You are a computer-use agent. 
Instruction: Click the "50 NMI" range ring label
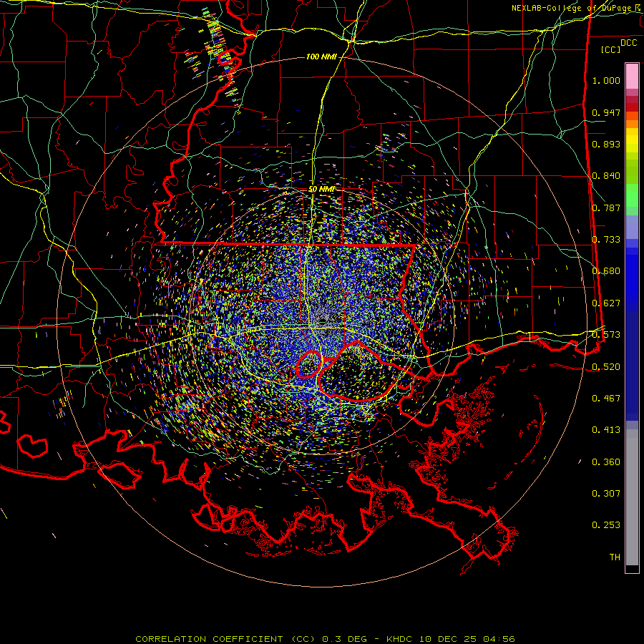[321, 190]
